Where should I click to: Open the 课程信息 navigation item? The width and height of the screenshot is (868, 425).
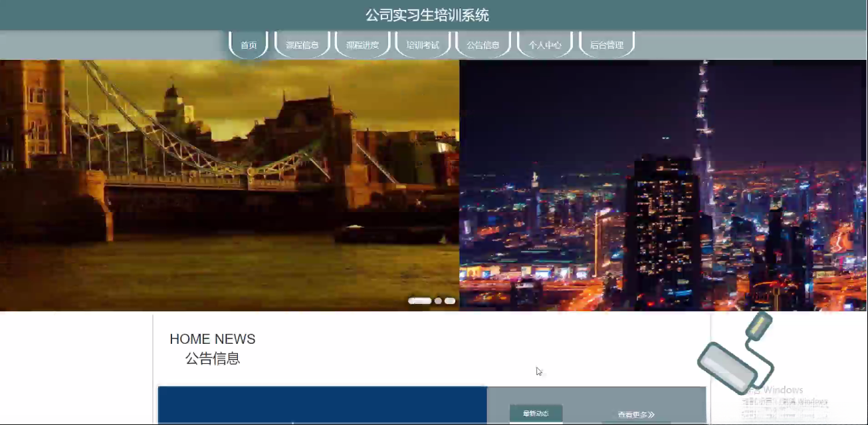point(302,45)
